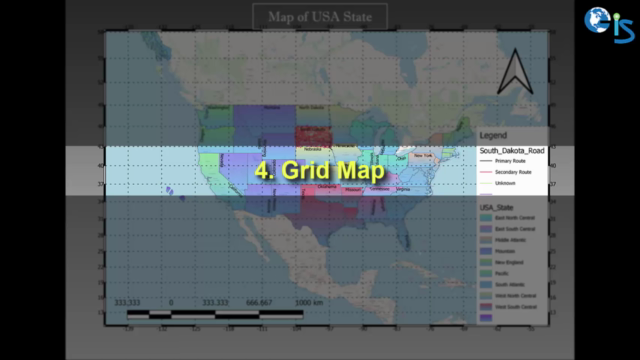Click the Pacific color swatch

pos(486,273)
